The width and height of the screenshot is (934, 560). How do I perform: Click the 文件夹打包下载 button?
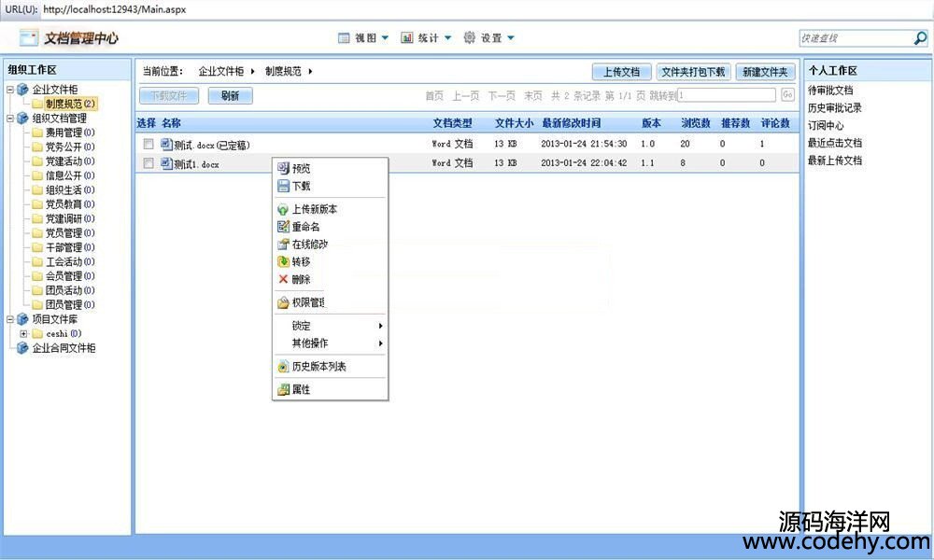pos(693,72)
